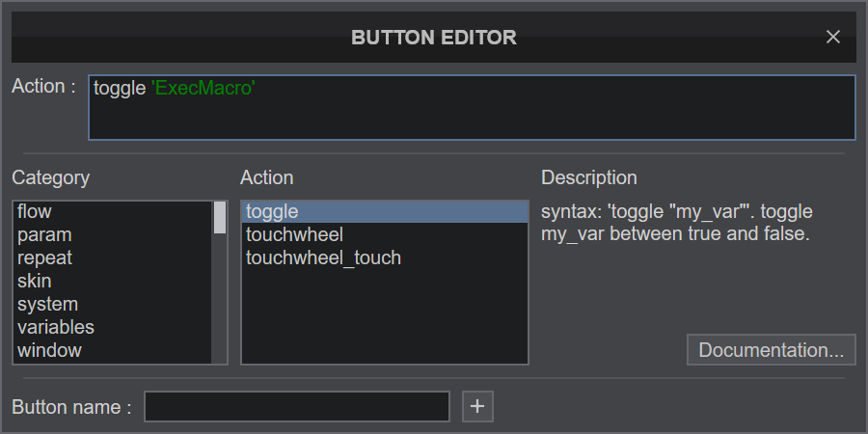Viewport: 868px width, 434px height.
Task: Focus the Button name input field
Action: [x=297, y=406]
